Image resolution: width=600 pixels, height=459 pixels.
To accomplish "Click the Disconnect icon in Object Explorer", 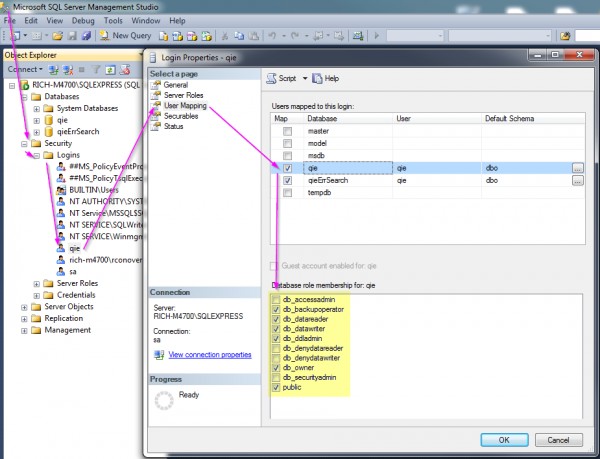I will 68,70.
